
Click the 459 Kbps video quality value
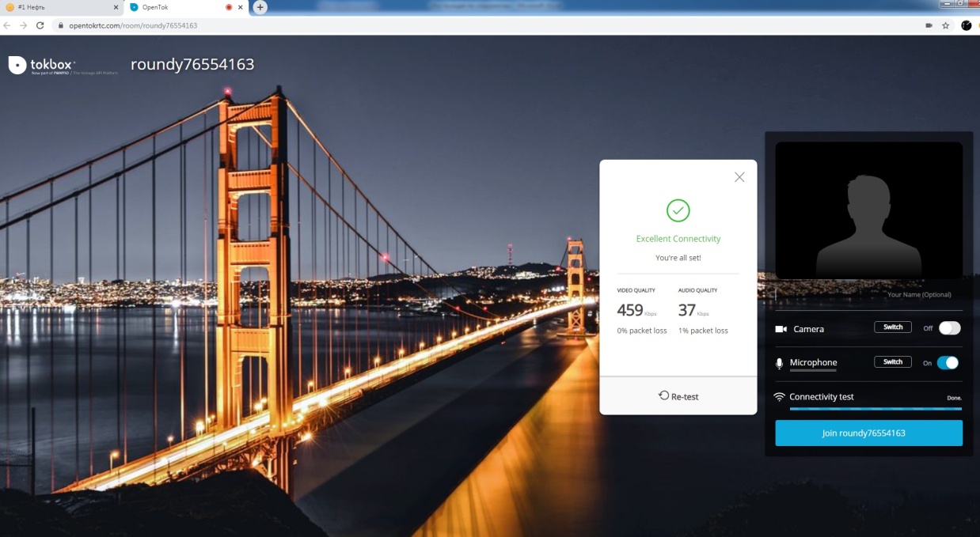click(637, 310)
